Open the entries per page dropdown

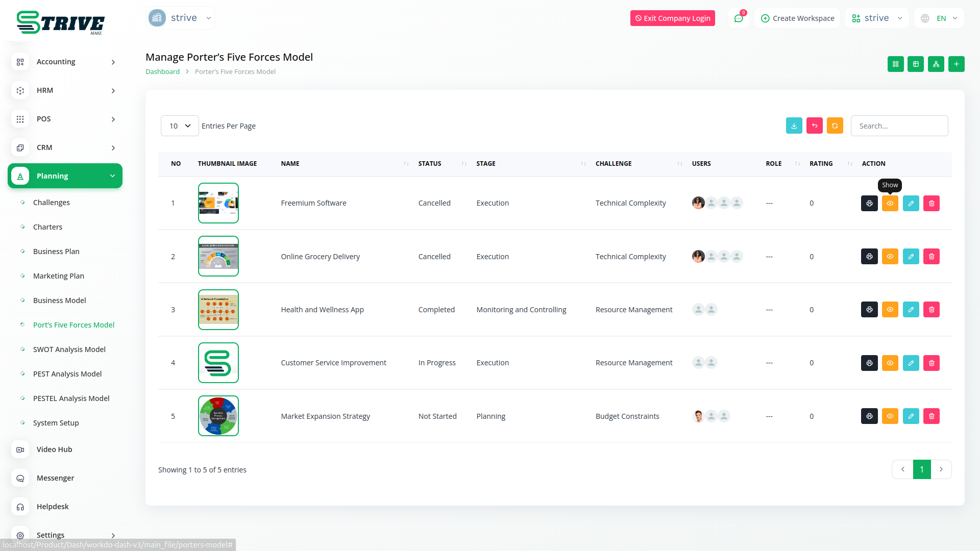pyautogui.click(x=180, y=126)
